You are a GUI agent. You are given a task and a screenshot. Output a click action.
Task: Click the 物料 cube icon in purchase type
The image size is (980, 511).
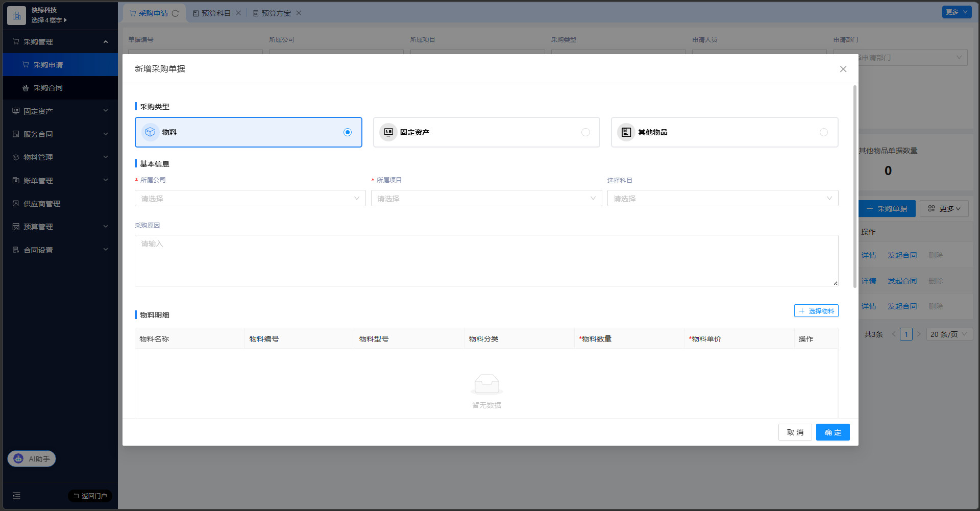pos(150,132)
